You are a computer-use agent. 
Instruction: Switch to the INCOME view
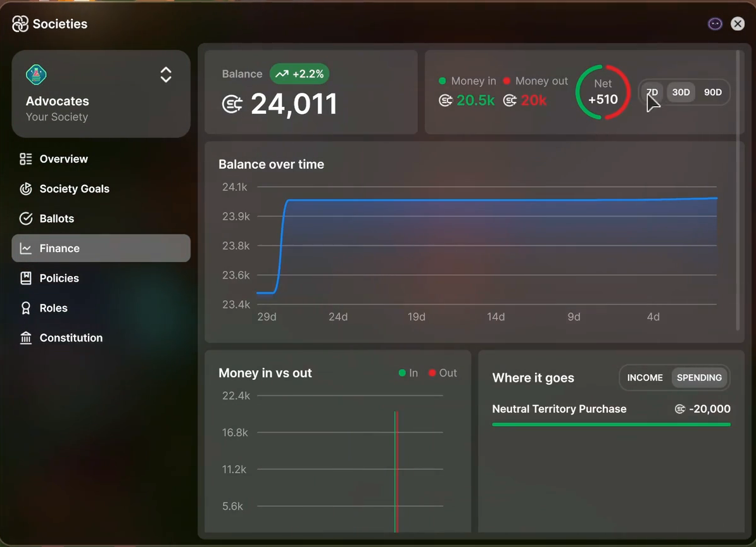pos(645,378)
